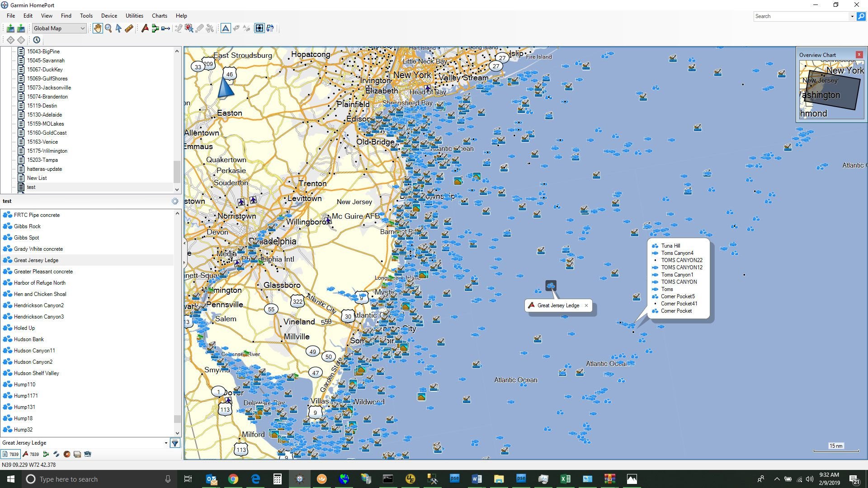This screenshot has width=868, height=488.
Task: Select the 15203-Tampa list
Action: coord(42,160)
